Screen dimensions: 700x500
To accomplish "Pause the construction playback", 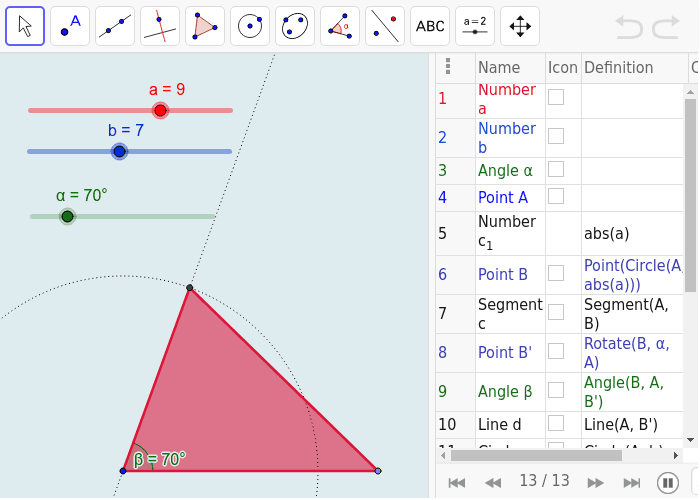I will (x=668, y=483).
